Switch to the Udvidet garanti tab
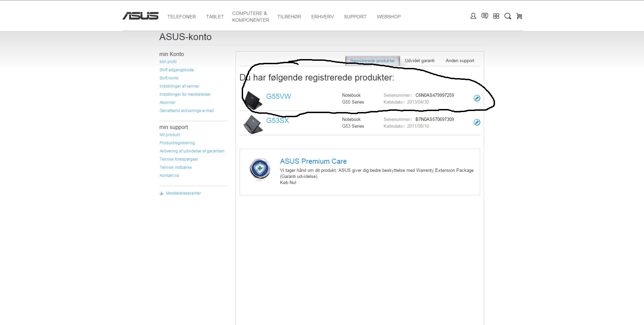The height and width of the screenshot is (325, 644). [420, 61]
